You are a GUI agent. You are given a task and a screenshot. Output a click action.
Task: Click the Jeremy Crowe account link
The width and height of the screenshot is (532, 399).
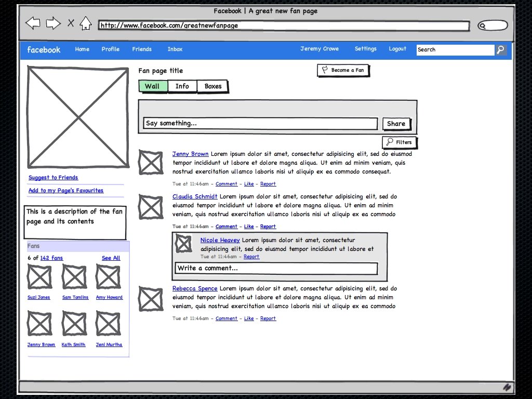coord(320,49)
